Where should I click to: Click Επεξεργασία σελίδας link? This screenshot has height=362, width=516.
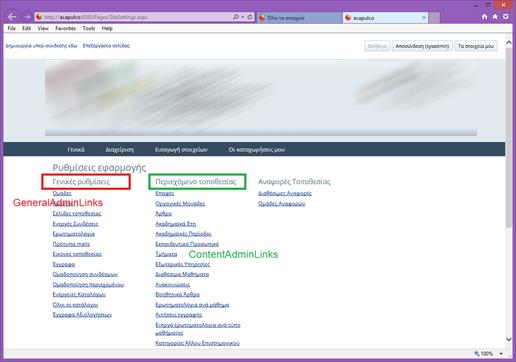coord(106,46)
